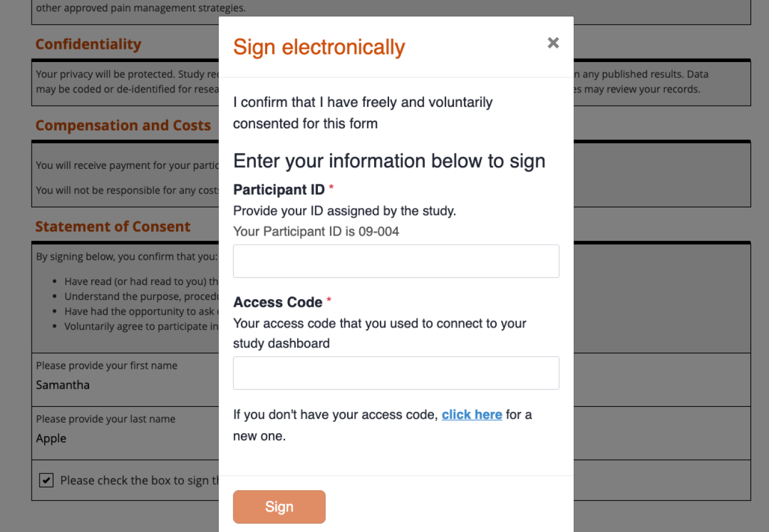The height and width of the screenshot is (532, 769).
Task: Click the "Please provide your last name" label
Action: [x=106, y=419]
